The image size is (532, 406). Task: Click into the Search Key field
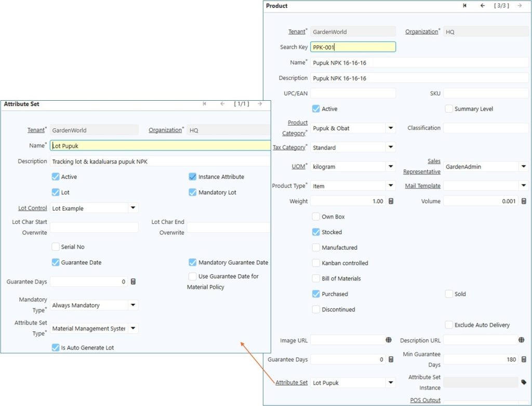click(353, 47)
